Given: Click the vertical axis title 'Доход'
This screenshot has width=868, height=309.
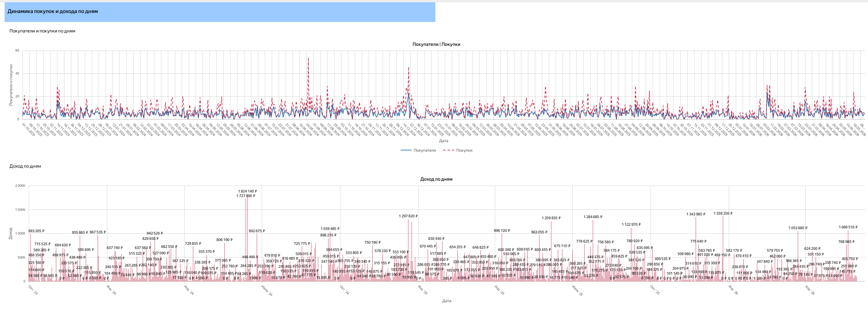Looking at the screenshot, I should point(11,233).
